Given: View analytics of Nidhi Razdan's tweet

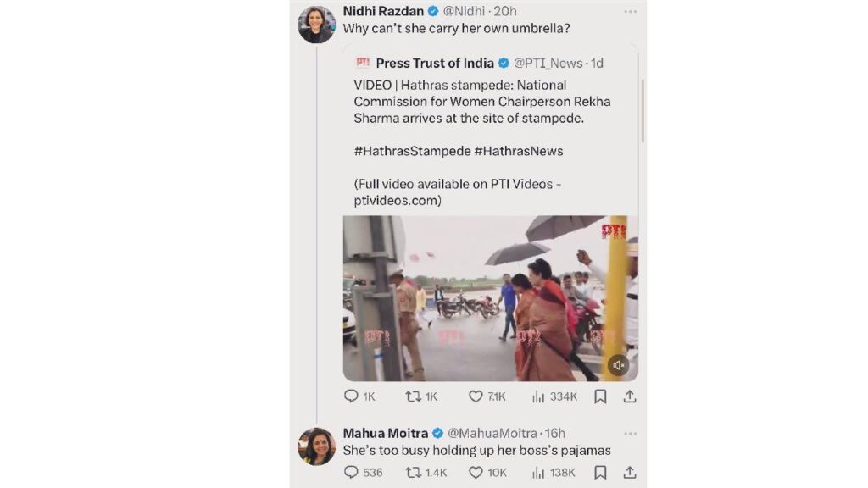Looking at the screenshot, I should [538, 396].
